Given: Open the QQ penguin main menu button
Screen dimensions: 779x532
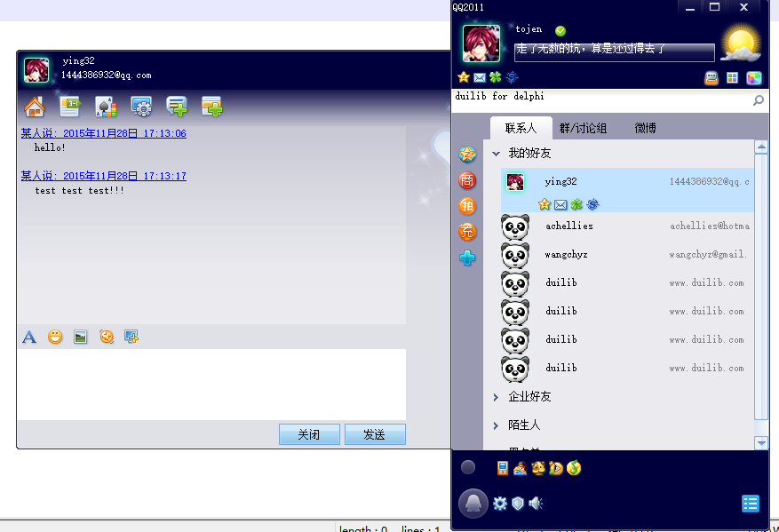Looking at the screenshot, I should (473, 504).
